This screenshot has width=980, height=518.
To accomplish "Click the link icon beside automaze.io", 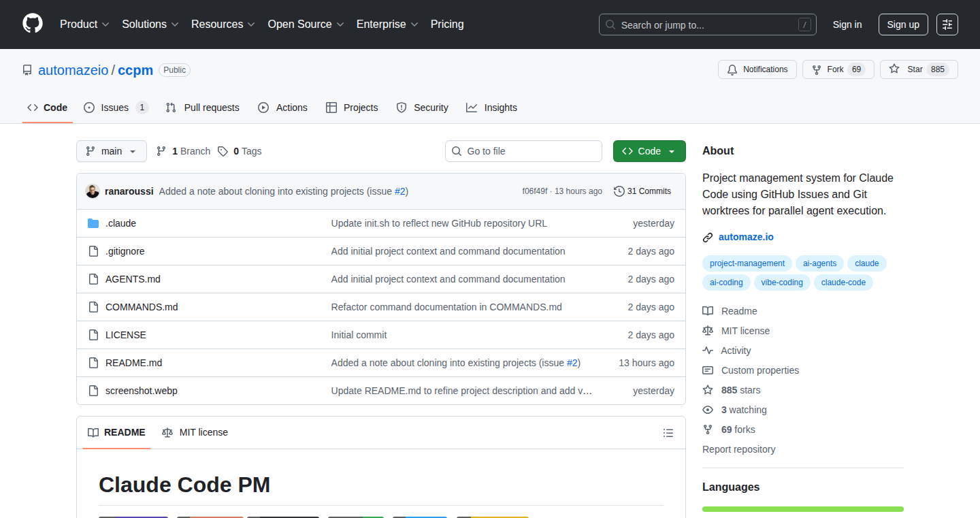I will (708, 238).
